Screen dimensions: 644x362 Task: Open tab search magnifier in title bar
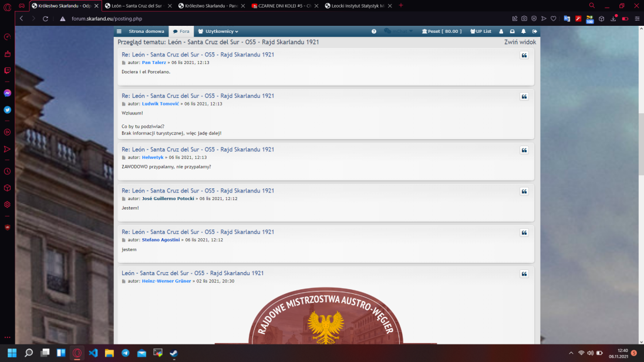pyautogui.click(x=592, y=6)
